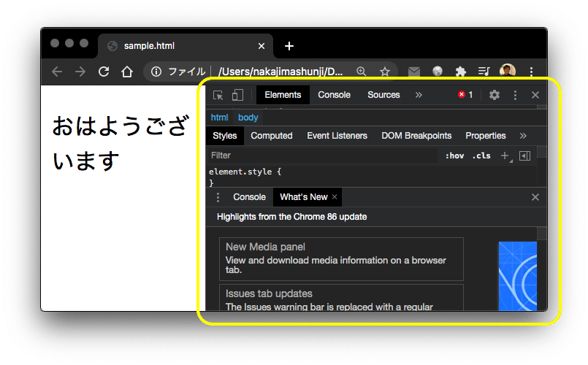Open the mail extension icon
Image resolution: width=588 pixels, height=365 pixels.
[414, 72]
